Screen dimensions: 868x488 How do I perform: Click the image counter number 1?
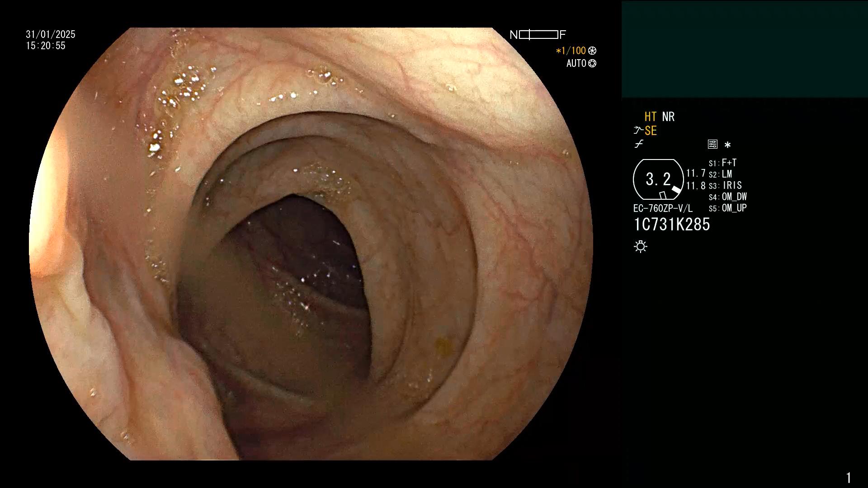[x=849, y=478]
